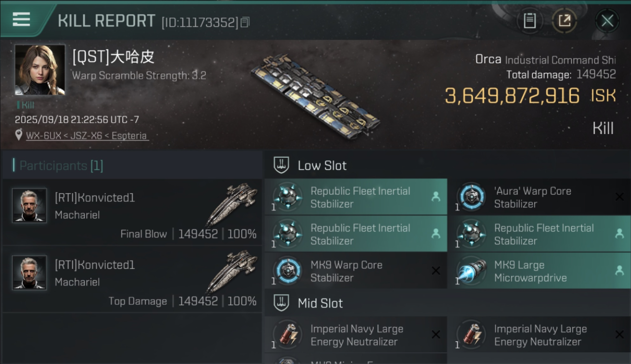The width and height of the screenshot is (631, 364).
Task: Click the Low Slot shield icon
Action: [x=282, y=165]
